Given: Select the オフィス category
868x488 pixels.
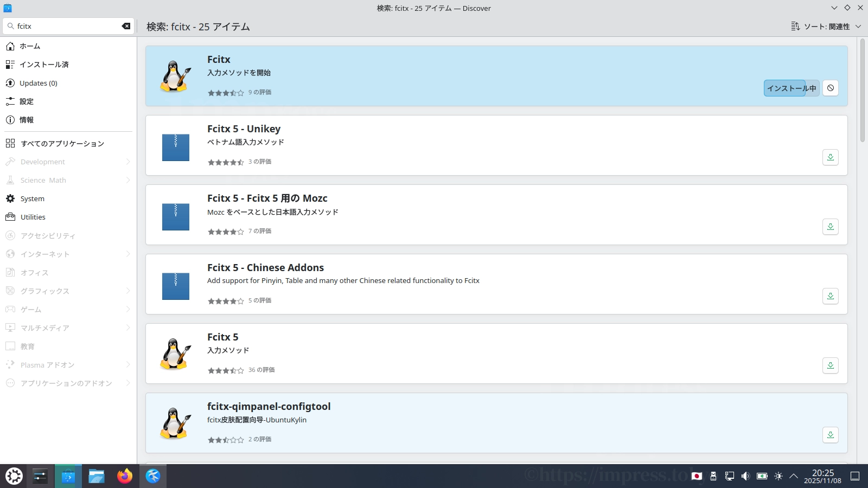Looking at the screenshot, I should point(68,272).
